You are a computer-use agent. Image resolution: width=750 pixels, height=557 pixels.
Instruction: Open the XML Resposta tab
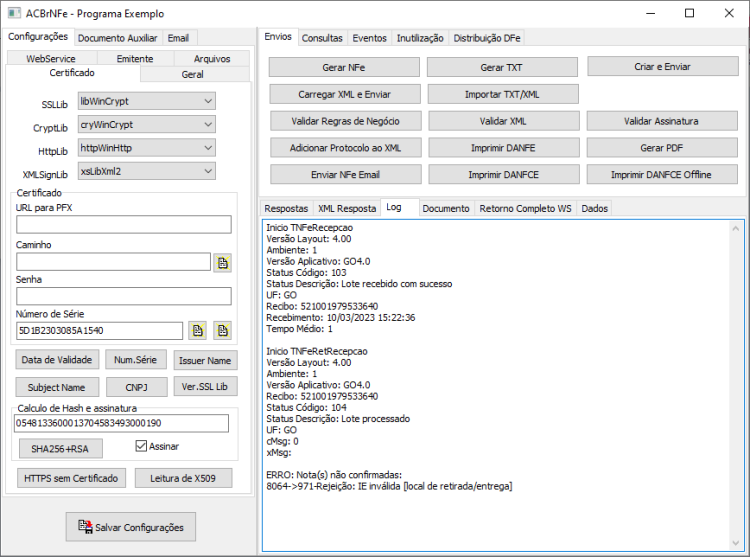pos(347,208)
